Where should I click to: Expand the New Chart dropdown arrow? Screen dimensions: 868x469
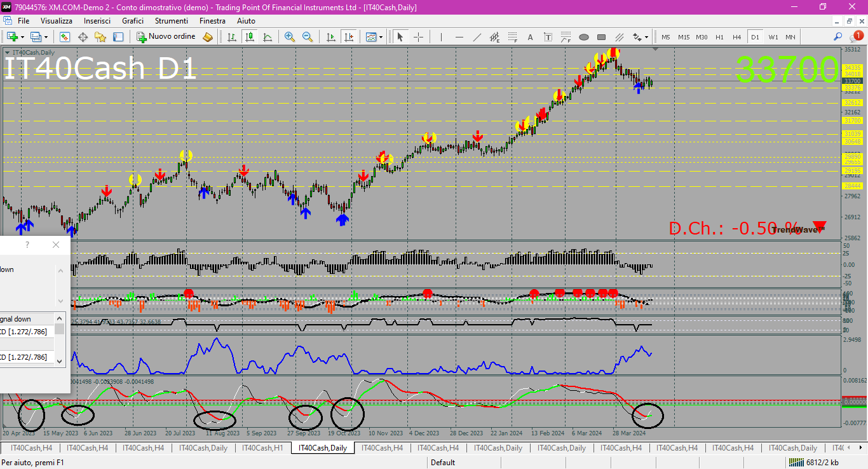[22, 37]
